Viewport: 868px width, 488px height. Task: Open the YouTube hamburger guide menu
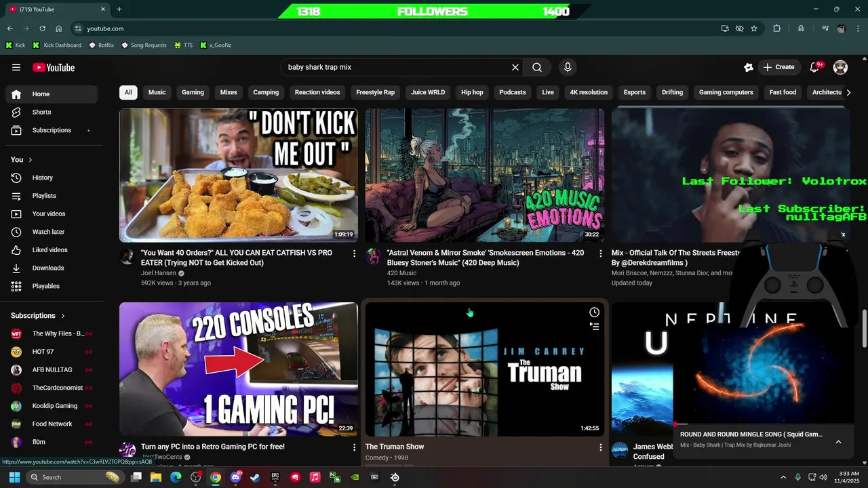point(16,67)
